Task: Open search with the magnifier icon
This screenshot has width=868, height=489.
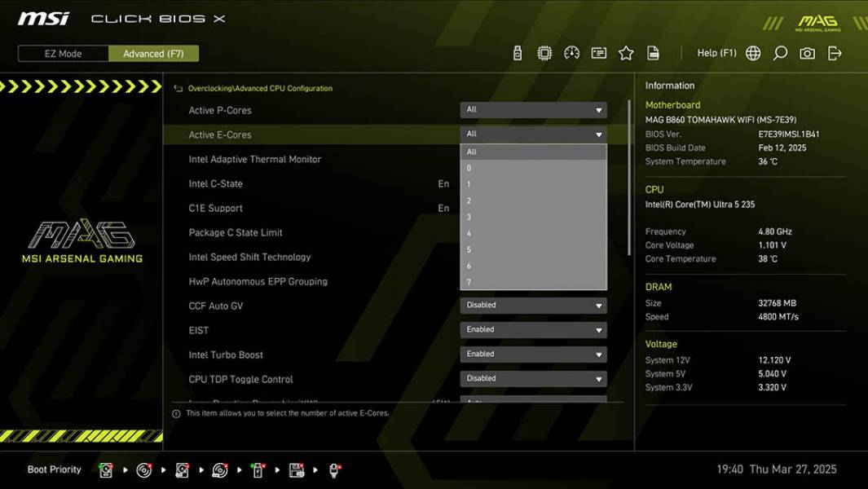Action: tap(780, 53)
